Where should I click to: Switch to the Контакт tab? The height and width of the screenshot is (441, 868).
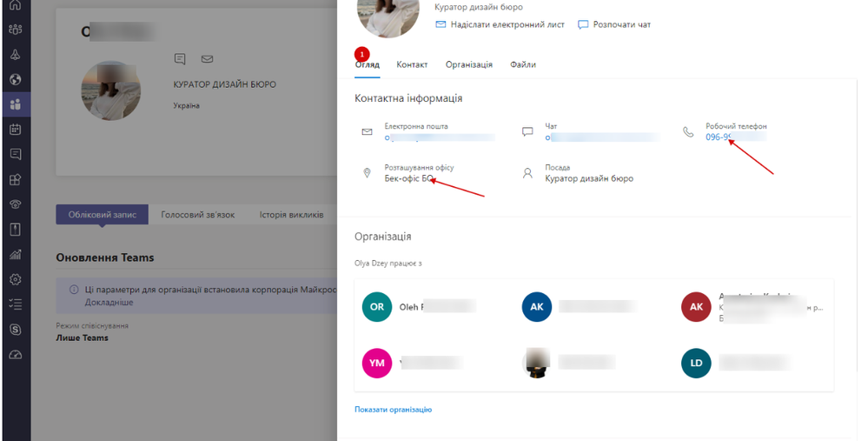(412, 65)
